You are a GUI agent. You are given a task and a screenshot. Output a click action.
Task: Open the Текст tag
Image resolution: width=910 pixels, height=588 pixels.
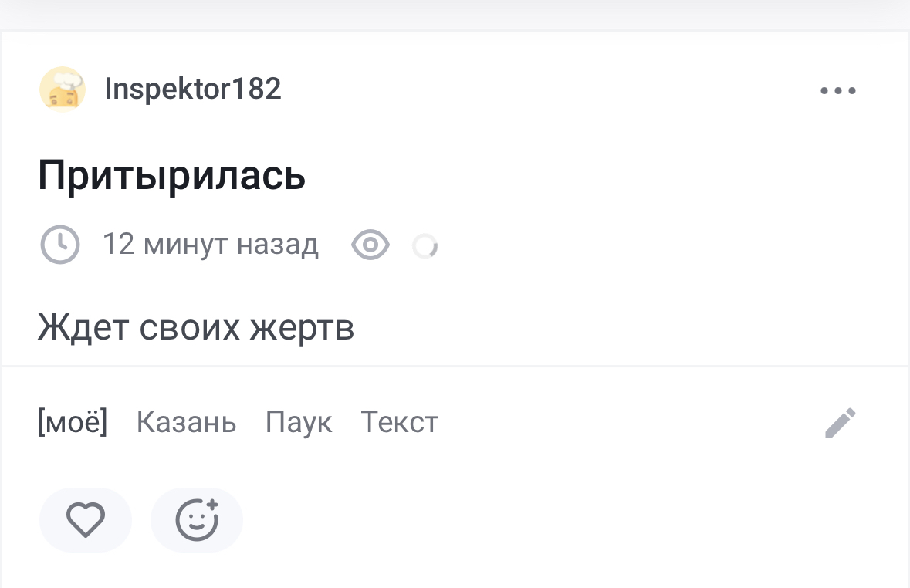(399, 422)
